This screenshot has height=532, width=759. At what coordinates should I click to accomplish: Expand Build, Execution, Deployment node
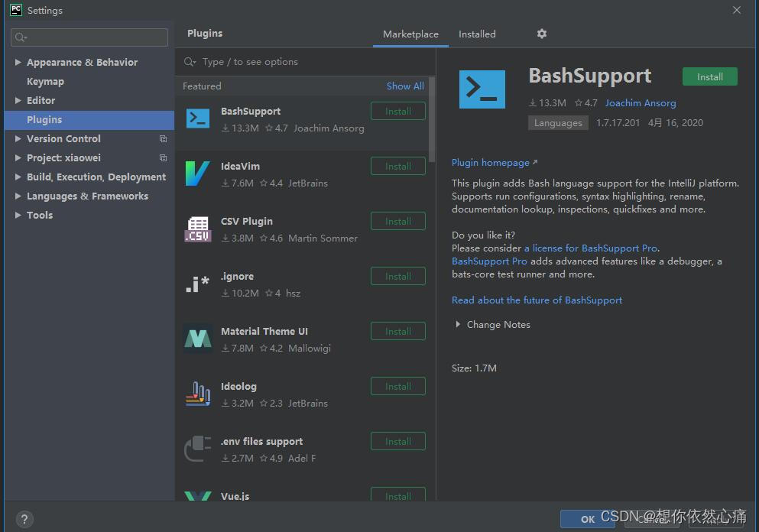[x=18, y=177]
